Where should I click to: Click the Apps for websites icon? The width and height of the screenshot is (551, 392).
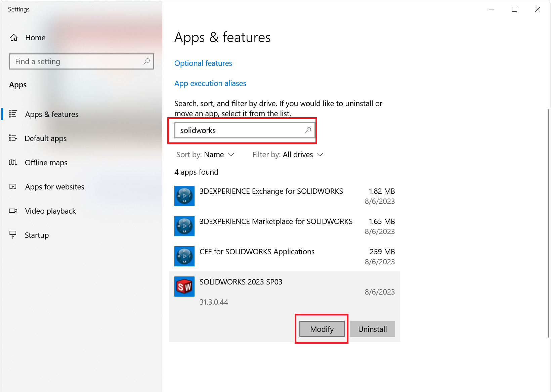[13, 187]
